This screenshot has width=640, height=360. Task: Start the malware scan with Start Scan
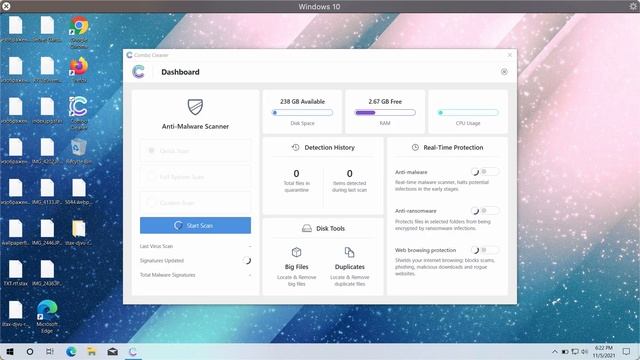click(196, 225)
